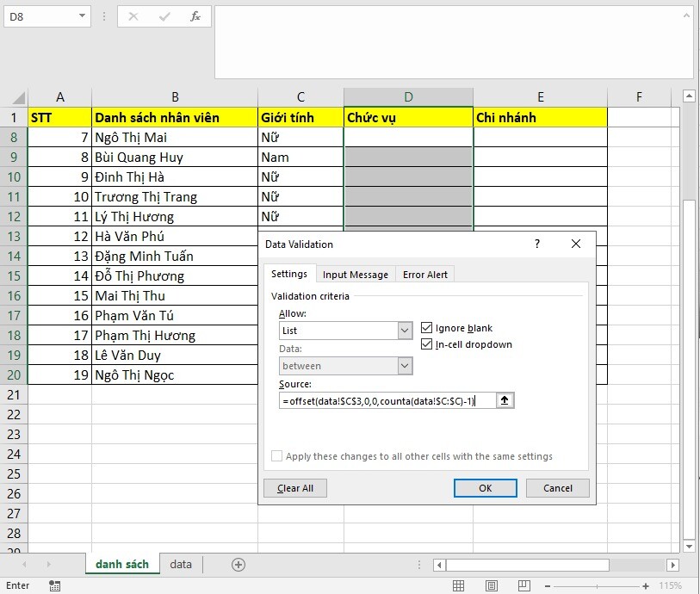
Task: Switch to the Input Message tab
Action: coord(355,275)
